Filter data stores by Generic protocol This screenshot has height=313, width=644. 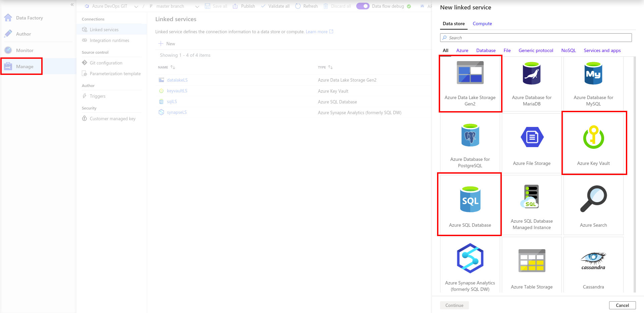pos(536,50)
